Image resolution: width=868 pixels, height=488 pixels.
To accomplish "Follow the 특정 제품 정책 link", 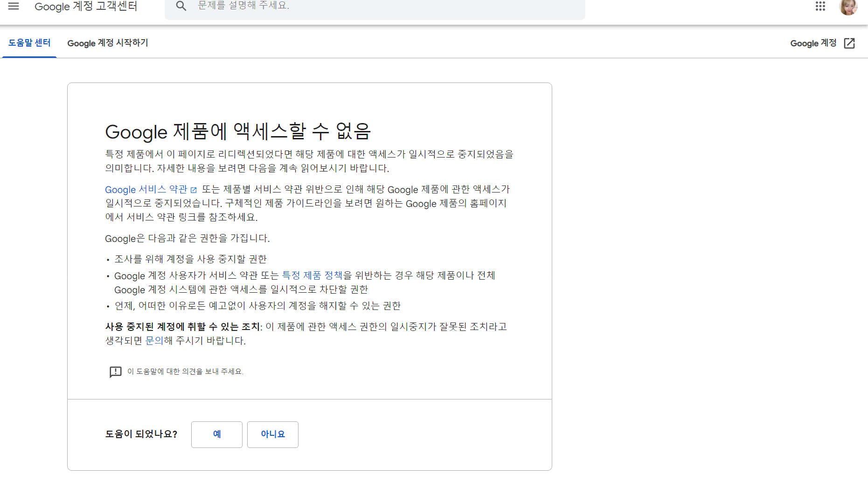I will click(312, 275).
